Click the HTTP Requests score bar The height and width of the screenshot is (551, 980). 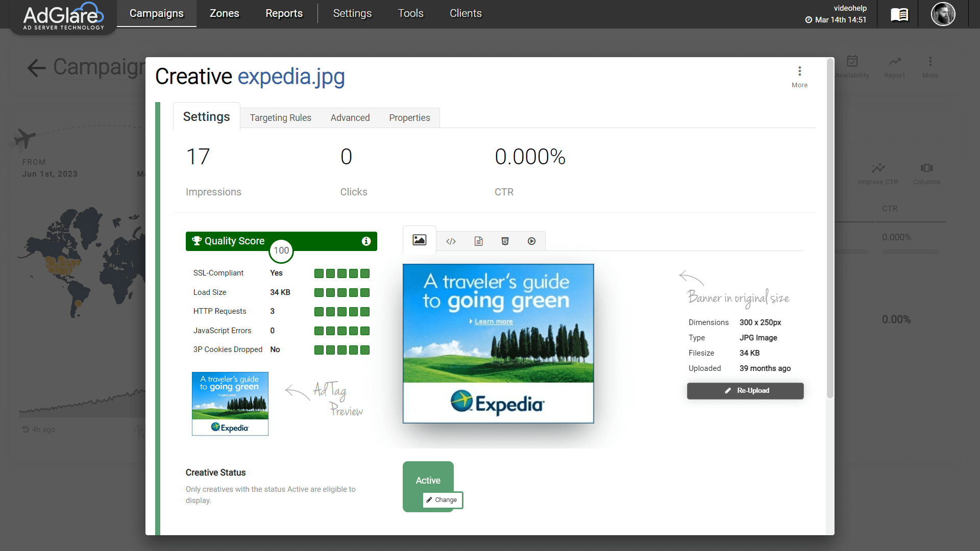click(341, 312)
